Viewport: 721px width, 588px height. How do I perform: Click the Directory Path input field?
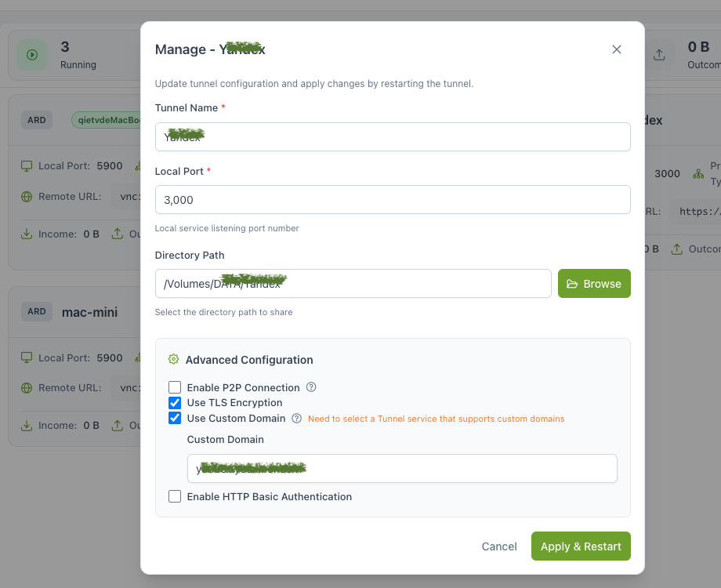pos(353,284)
